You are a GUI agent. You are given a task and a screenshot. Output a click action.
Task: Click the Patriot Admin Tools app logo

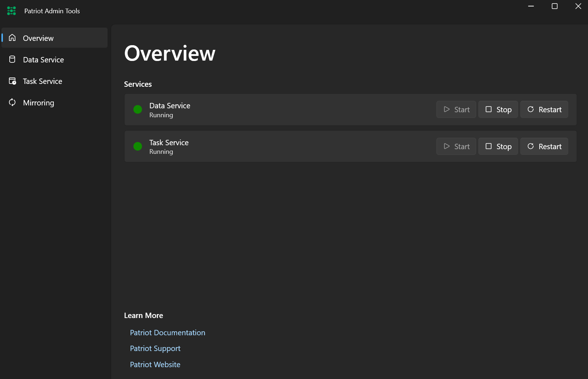[x=11, y=11]
